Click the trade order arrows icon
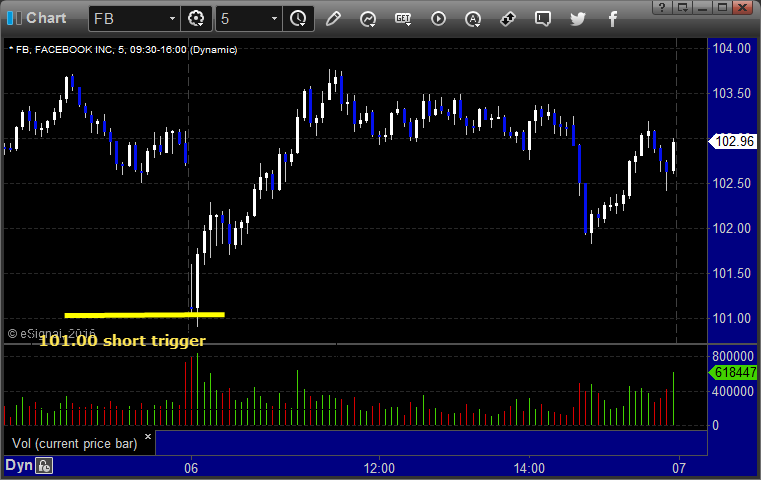 click(508, 19)
